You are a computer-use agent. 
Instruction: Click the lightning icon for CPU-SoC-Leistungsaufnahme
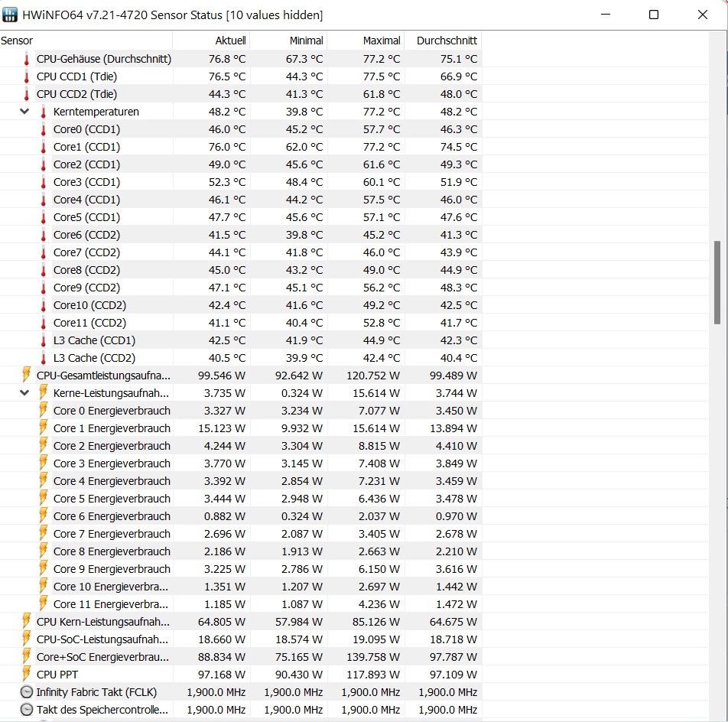[x=25, y=639]
